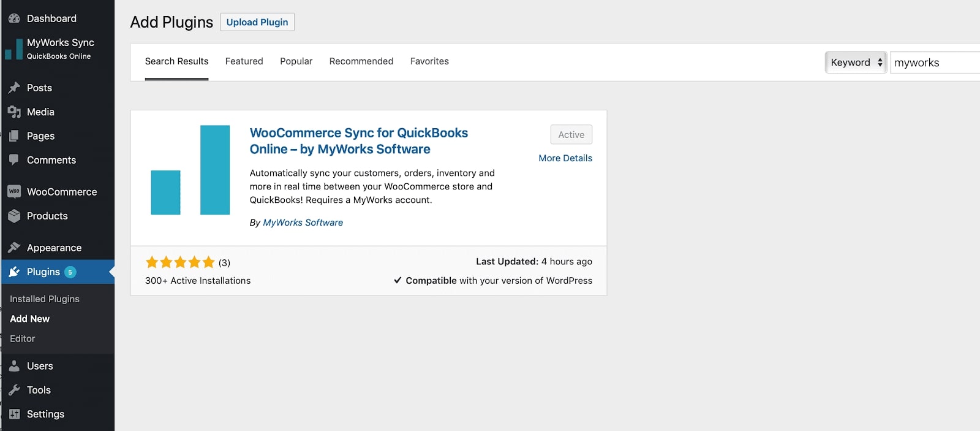The image size is (980, 431).
Task: Click the WooCommerce Sync plugin thumbnail image
Action: coord(190,170)
